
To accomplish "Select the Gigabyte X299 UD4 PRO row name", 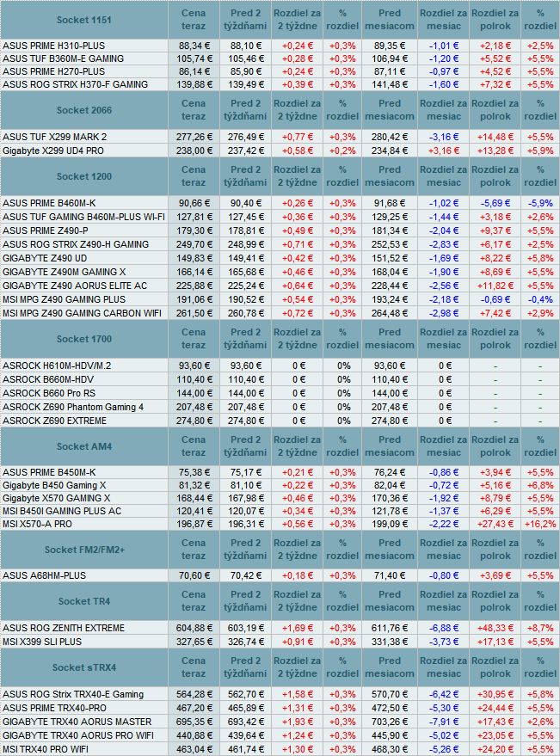I will pyautogui.click(x=52, y=150).
